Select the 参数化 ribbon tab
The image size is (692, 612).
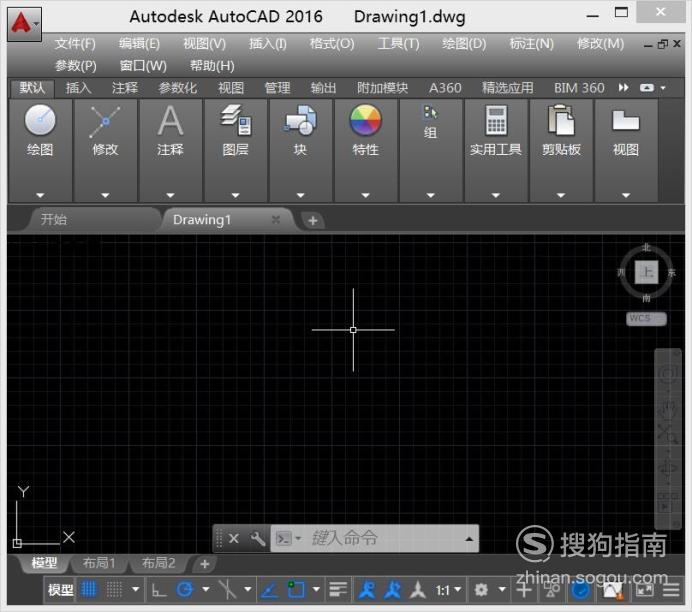click(177, 88)
